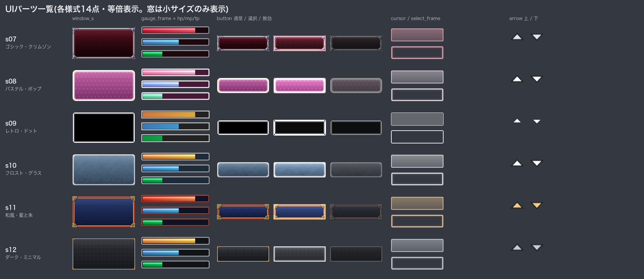Click the s09 retro up arrow
Viewport: 644px width, 279px height.
[x=517, y=121]
